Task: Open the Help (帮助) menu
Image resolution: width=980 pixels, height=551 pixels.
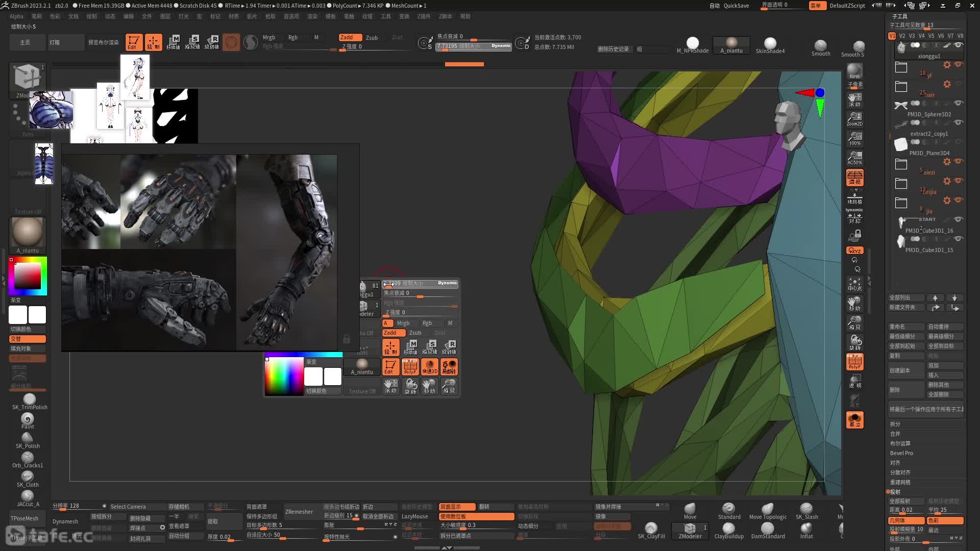Action: tap(465, 16)
